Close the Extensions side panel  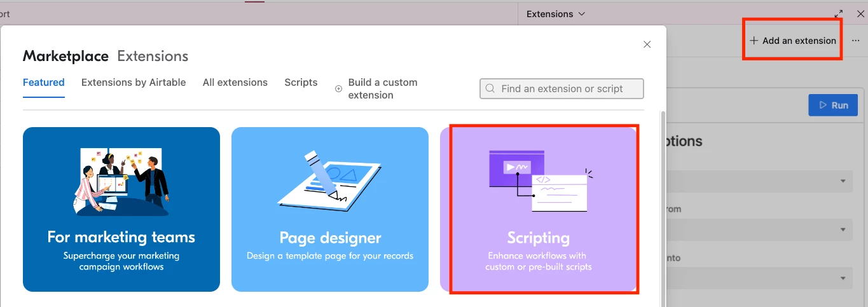(x=860, y=14)
